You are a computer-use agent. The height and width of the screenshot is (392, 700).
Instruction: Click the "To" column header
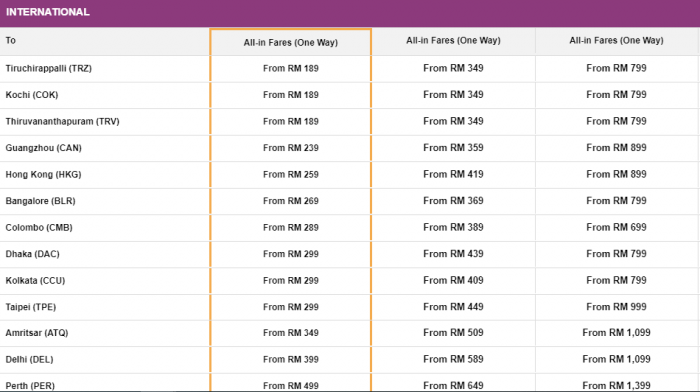[x=11, y=41]
